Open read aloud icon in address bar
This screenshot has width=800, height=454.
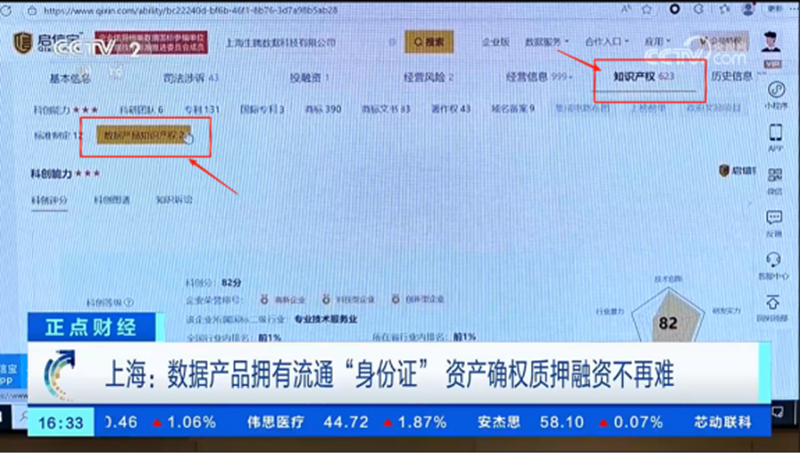(626, 9)
